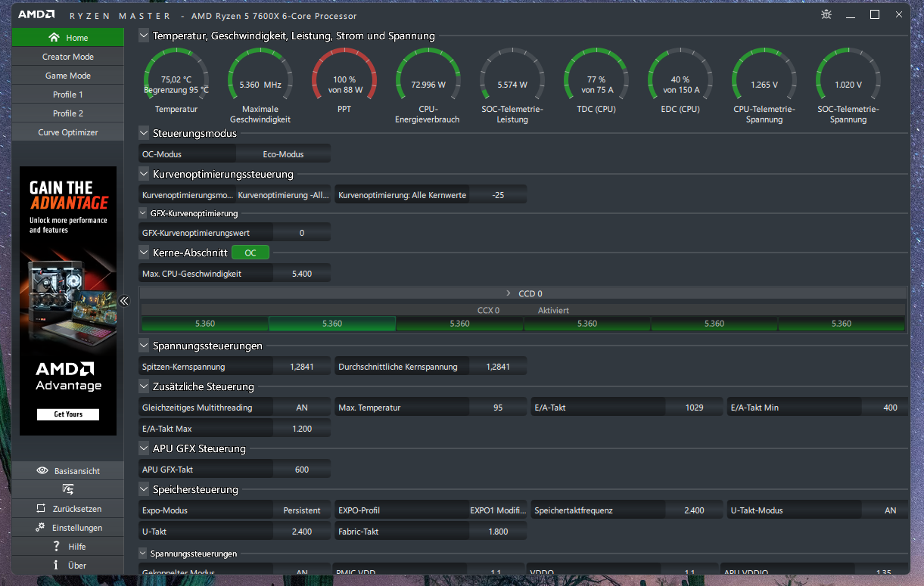The image size is (924, 586).
Task: Click the GFX-Kurvenoptimierungswert 0 field
Action: click(x=302, y=233)
